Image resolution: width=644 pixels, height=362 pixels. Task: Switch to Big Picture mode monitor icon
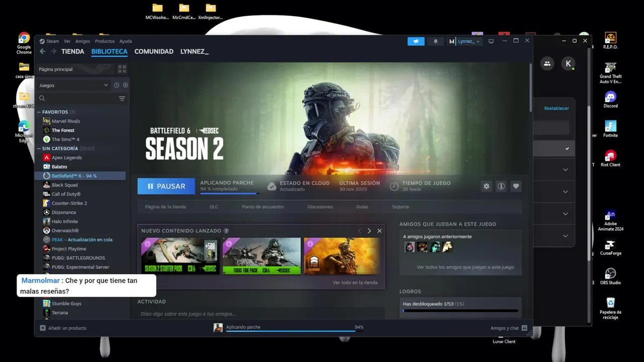[x=491, y=41]
